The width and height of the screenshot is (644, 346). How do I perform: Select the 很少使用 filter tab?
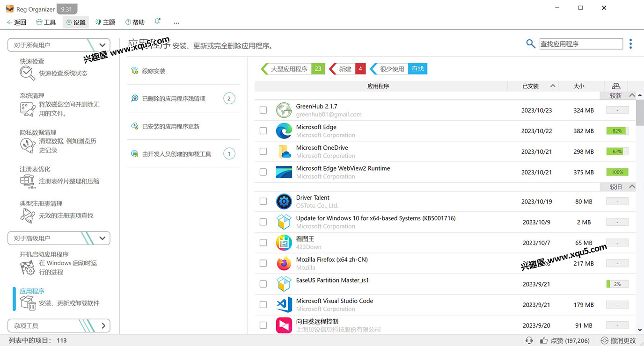click(x=398, y=69)
